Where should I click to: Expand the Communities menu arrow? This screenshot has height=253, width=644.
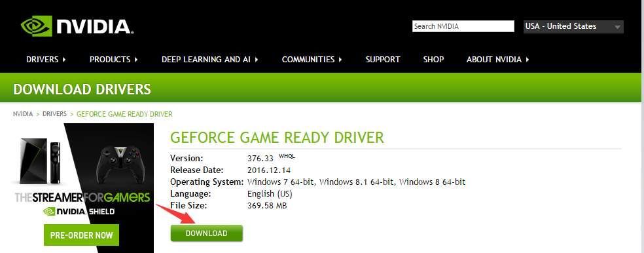point(340,60)
